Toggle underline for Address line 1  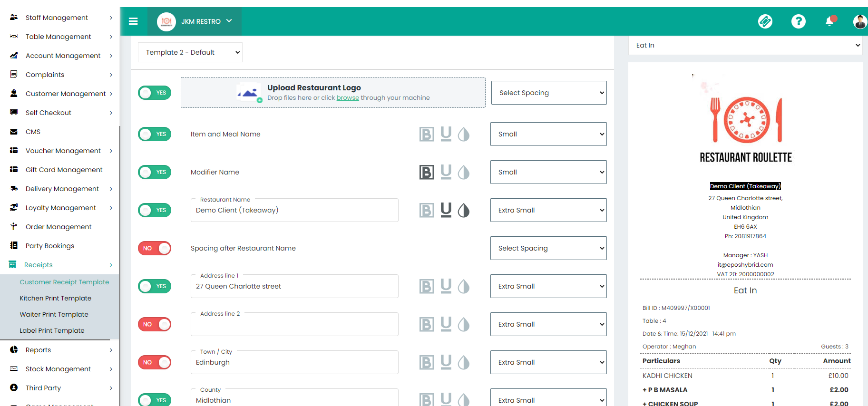pyautogui.click(x=446, y=286)
